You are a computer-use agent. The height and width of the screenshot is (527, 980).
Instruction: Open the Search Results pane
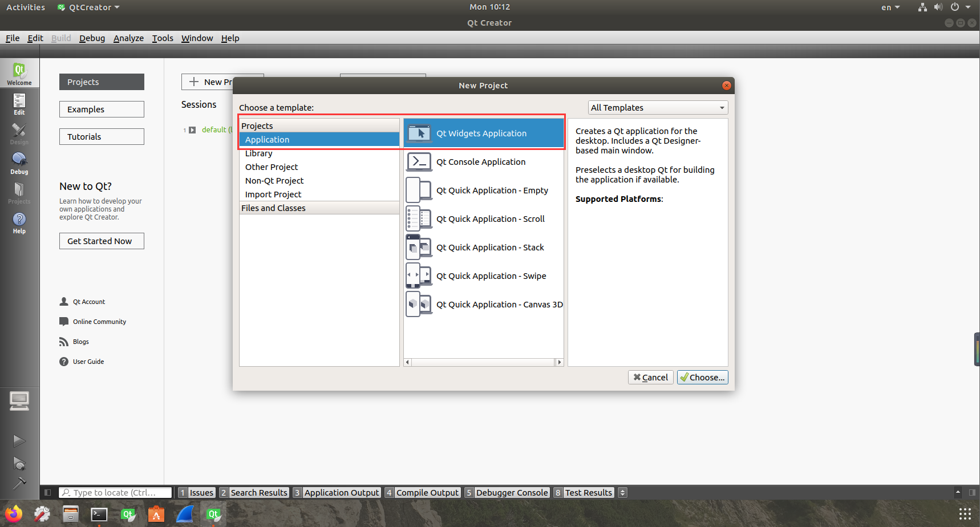point(254,493)
